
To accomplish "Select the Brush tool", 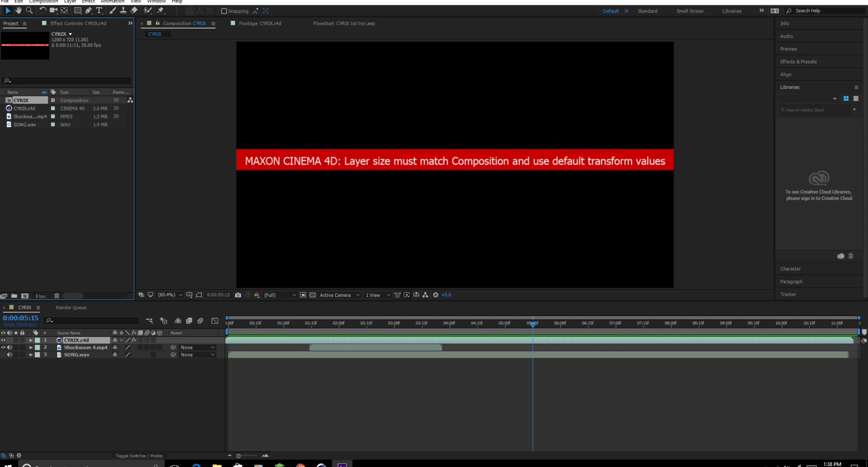I will pyautogui.click(x=113, y=10).
